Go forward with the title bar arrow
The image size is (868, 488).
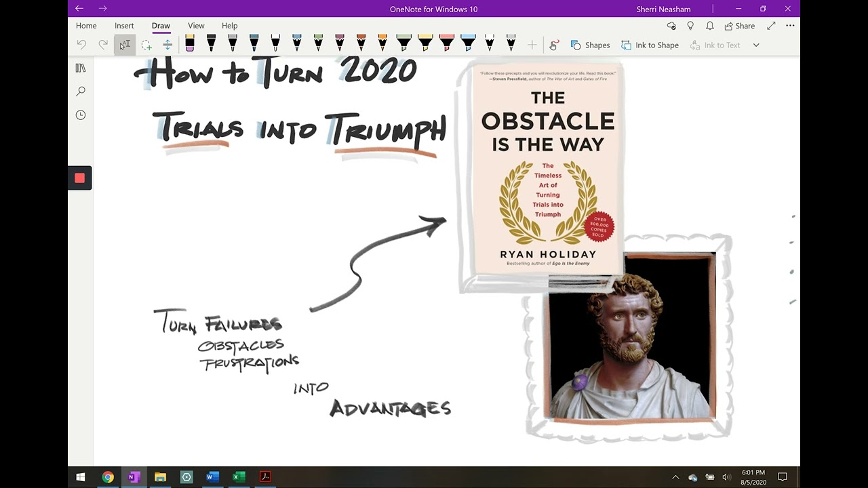pyautogui.click(x=102, y=9)
